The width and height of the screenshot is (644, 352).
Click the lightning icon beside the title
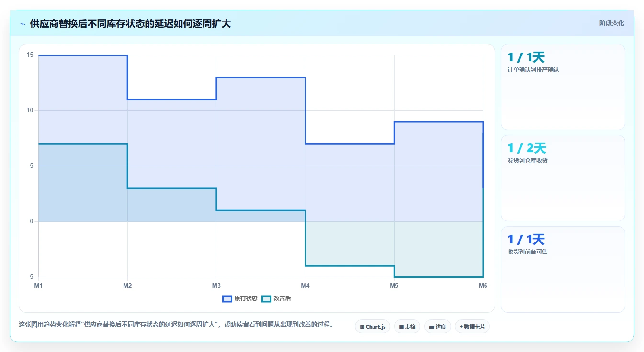pyautogui.click(x=23, y=24)
